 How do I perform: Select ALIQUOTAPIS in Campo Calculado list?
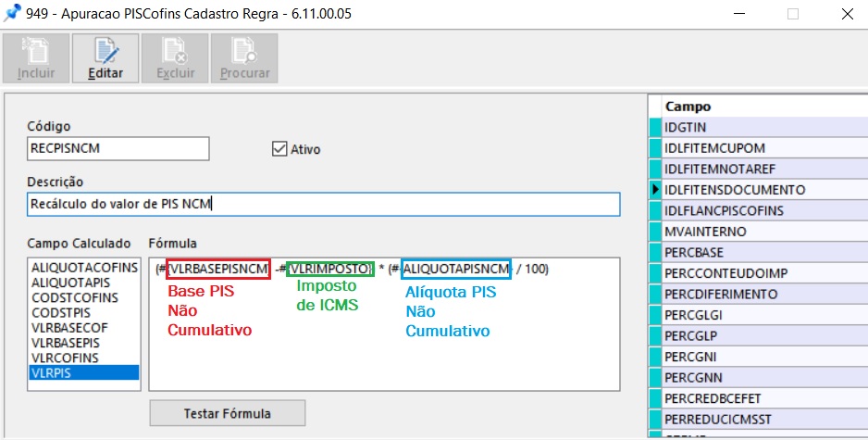click(x=84, y=283)
